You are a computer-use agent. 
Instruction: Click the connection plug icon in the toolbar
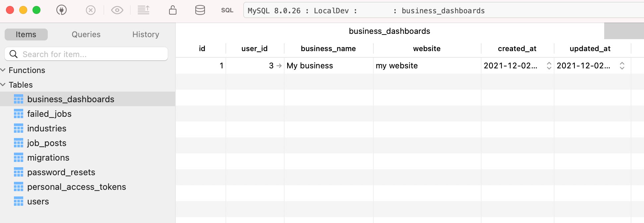tap(61, 10)
